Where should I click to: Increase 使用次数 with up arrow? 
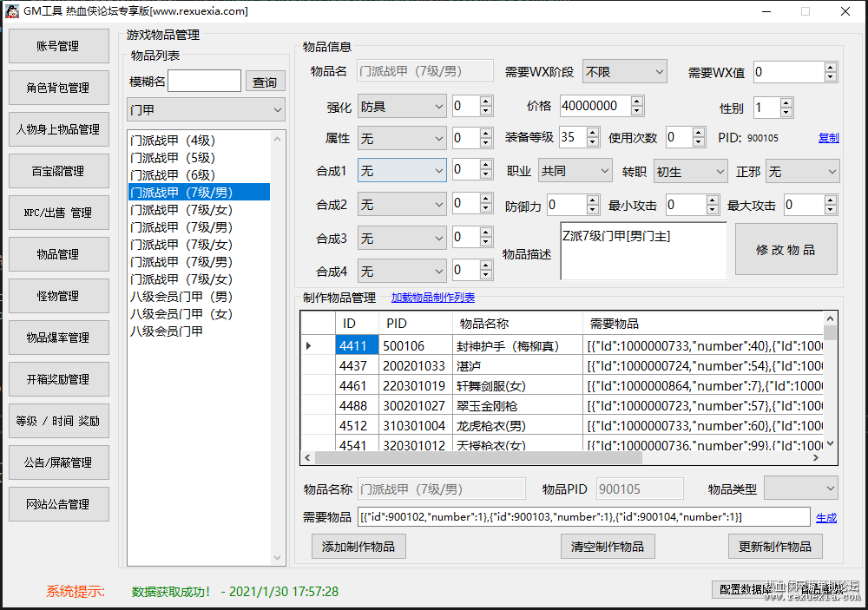click(x=699, y=132)
